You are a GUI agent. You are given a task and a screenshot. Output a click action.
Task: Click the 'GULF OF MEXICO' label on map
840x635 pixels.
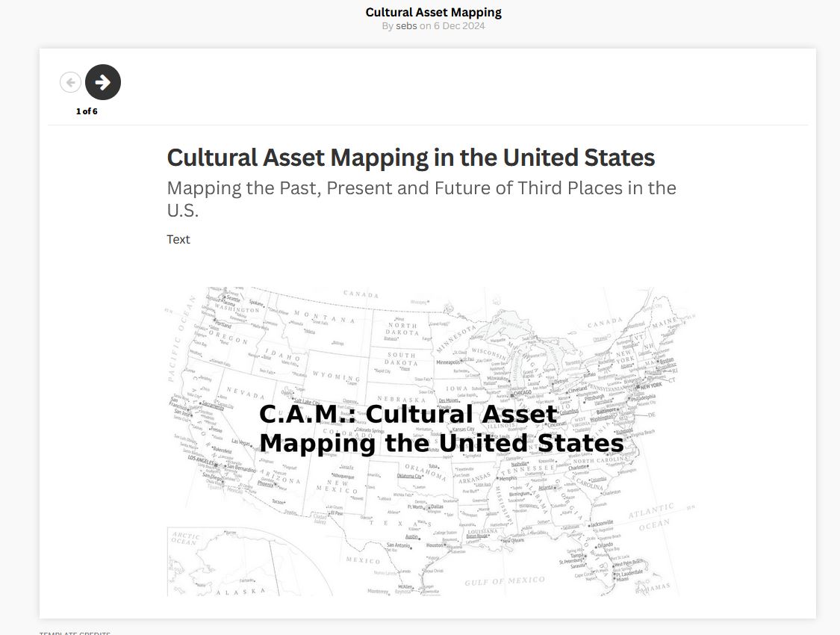(x=505, y=580)
